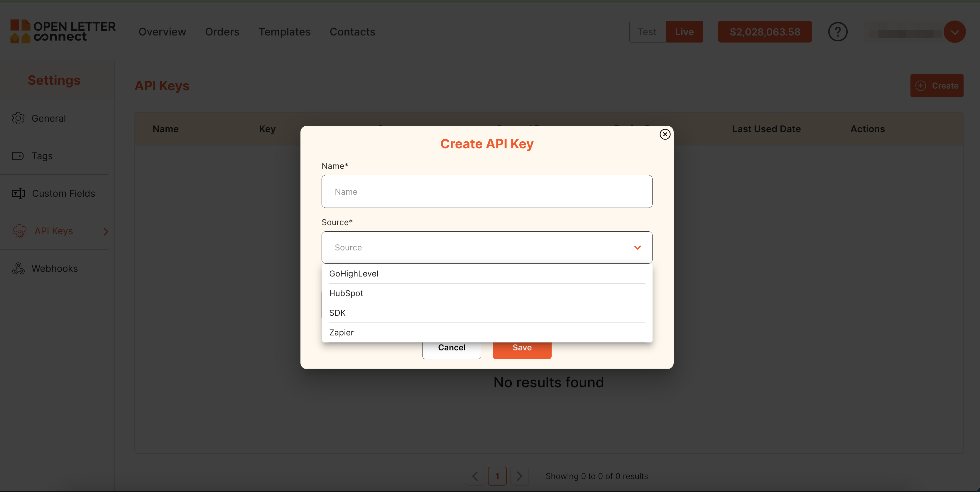The width and height of the screenshot is (980, 492).
Task: Click the General gear icon in sidebar
Action: tap(18, 118)
